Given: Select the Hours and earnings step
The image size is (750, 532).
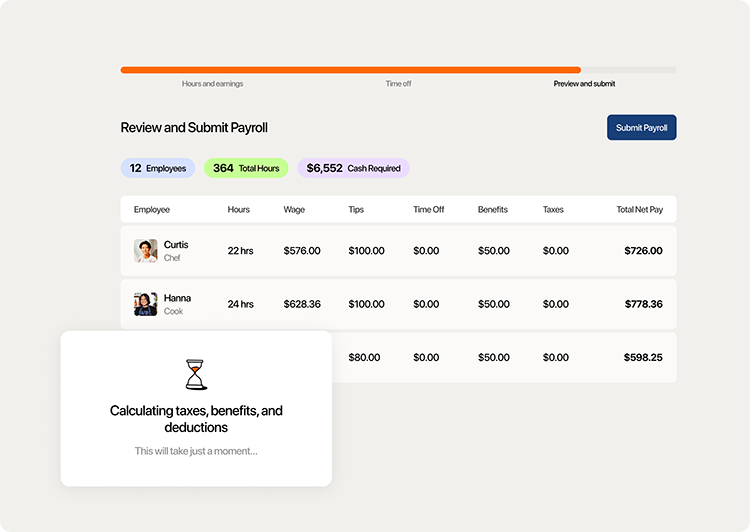Looking at the screenshot, I should pos(212,84).
